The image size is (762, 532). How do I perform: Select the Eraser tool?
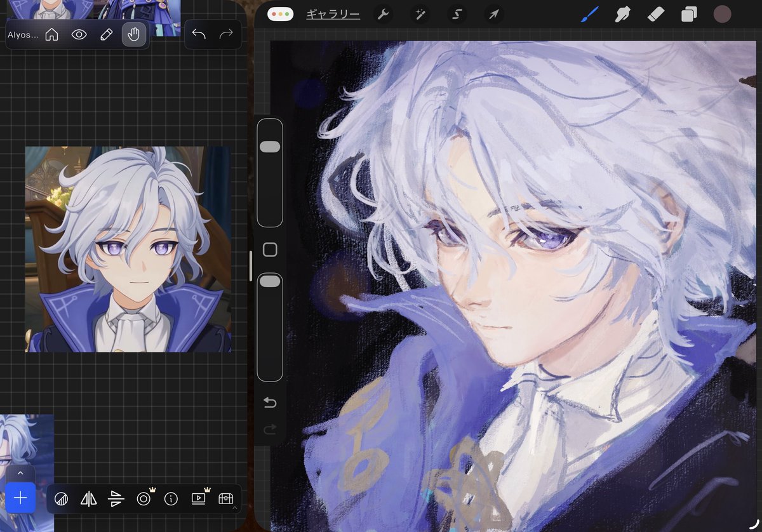[x=656, y=14]
